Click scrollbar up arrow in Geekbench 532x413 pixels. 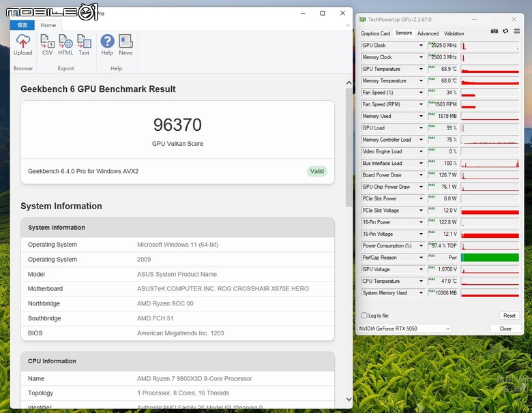click(349, 82)
